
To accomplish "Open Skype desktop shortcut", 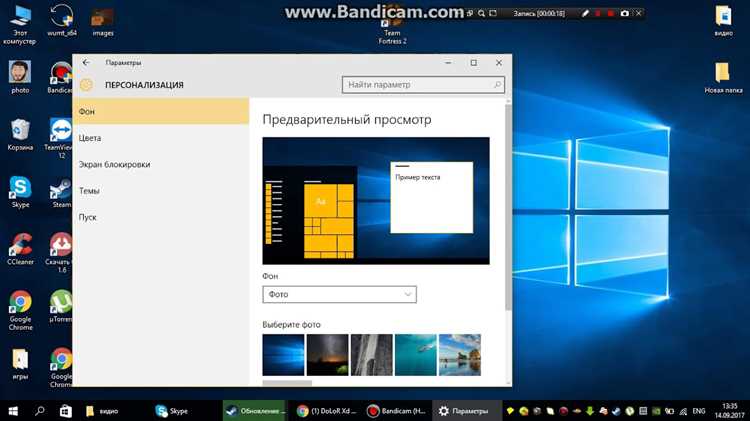I will (x=20, y=191).
